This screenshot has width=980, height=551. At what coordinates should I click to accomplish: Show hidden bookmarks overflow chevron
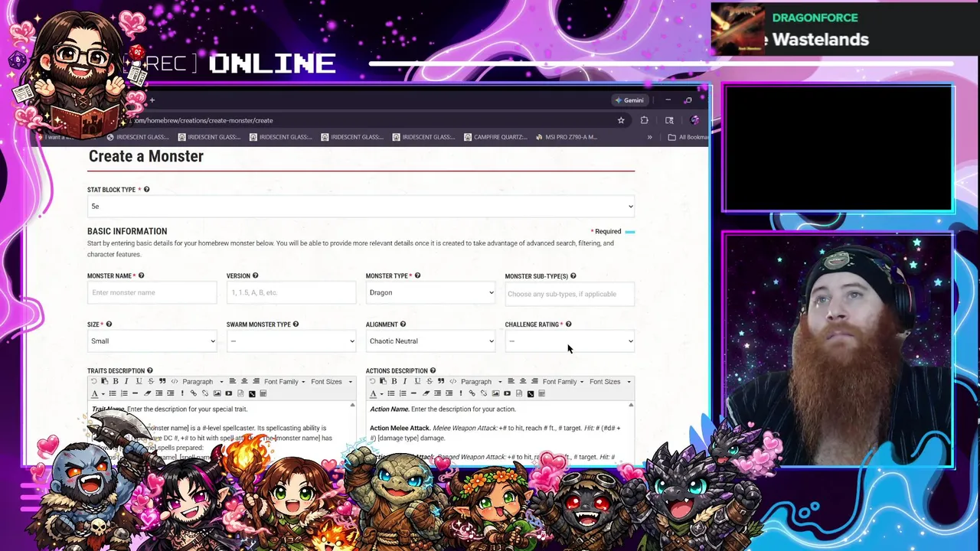649,137
